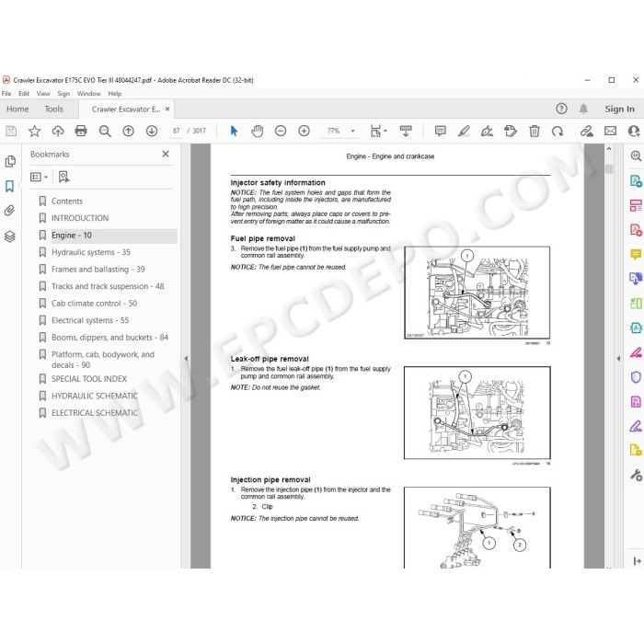
Task: Close the Crawler Excavator document tab
Action: (x=167, y=109)
